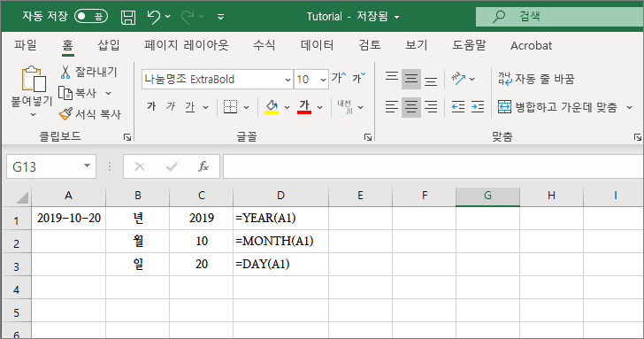Open the font size 10 dropdown

pyautogui.click(x=323, y=80)
